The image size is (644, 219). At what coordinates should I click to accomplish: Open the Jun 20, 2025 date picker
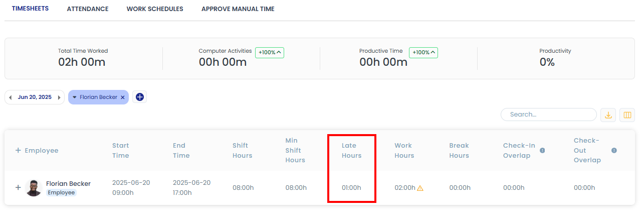tap(35, 97)
